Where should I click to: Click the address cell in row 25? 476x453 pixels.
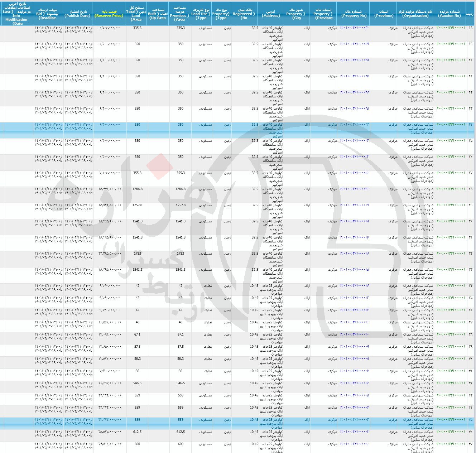273,146
